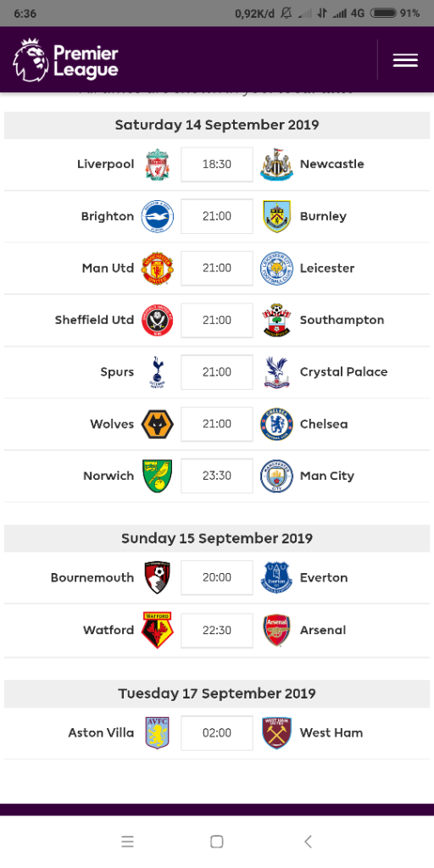434x868 pixels.
Task: Tap the Man Utd club crest
Action: [x=158, y=269]
